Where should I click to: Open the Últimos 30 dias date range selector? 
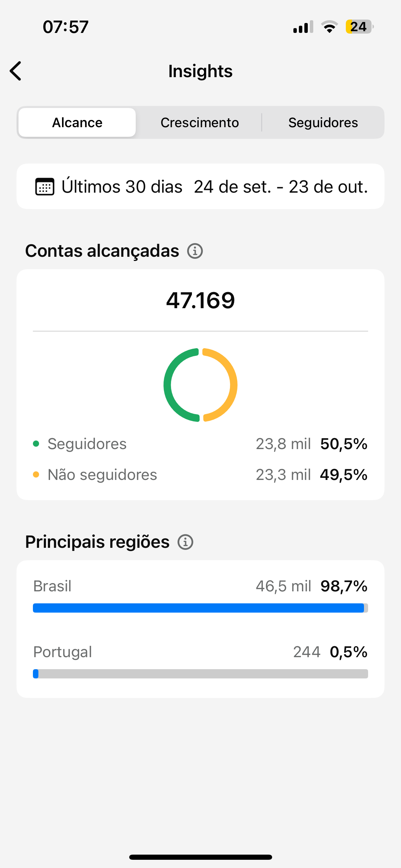122,187
